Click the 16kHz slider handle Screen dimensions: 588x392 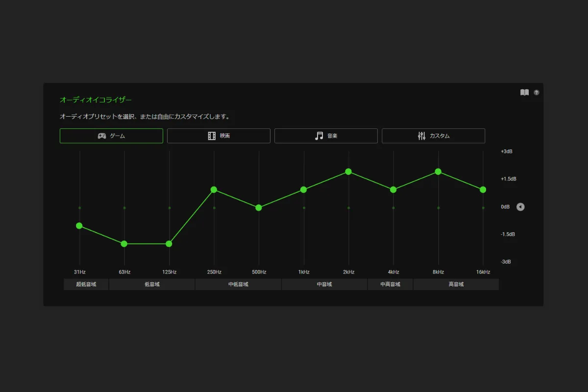tap(483, 190)
